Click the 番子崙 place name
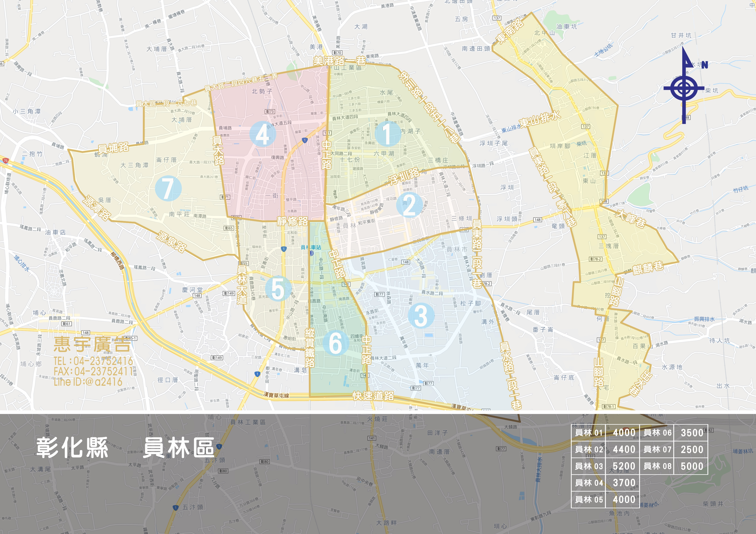This screenshot has width=756, height=534. [543, 329]
